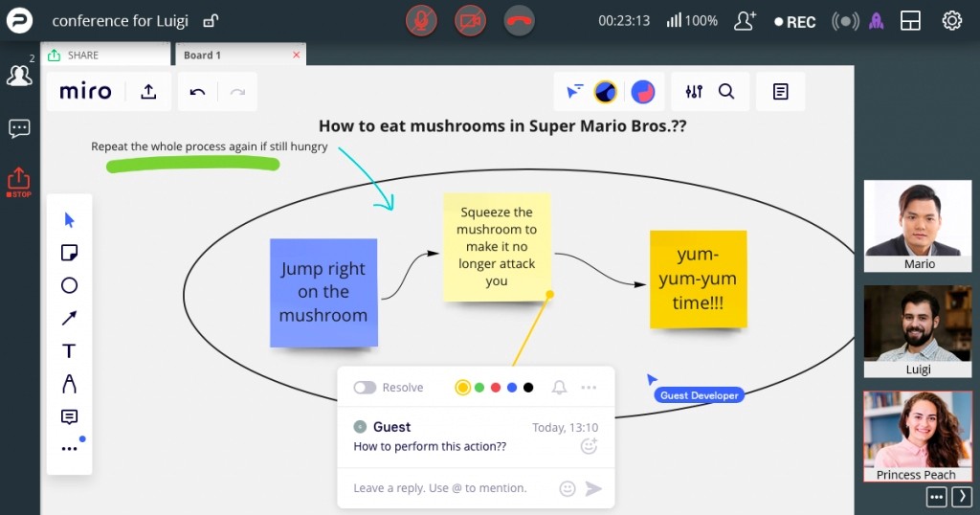Unmute the microphone
980x515 pixels.
[421, 21]
